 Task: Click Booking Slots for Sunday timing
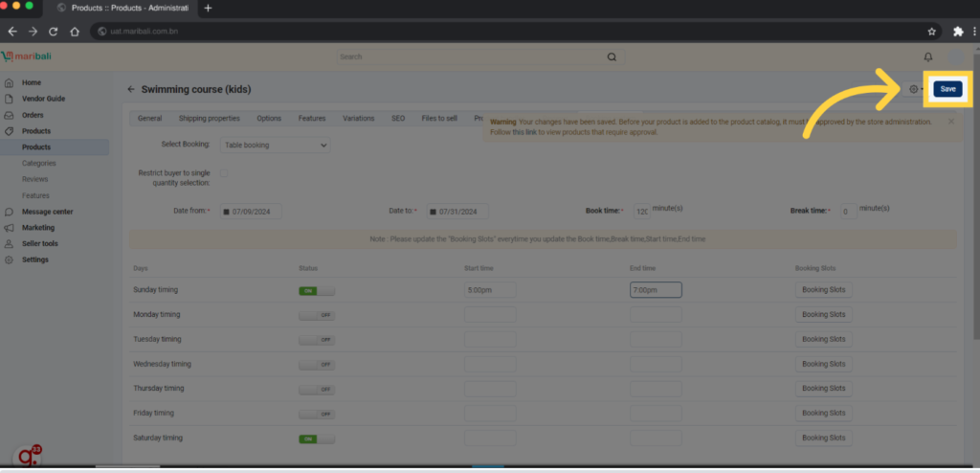[823, 290]
